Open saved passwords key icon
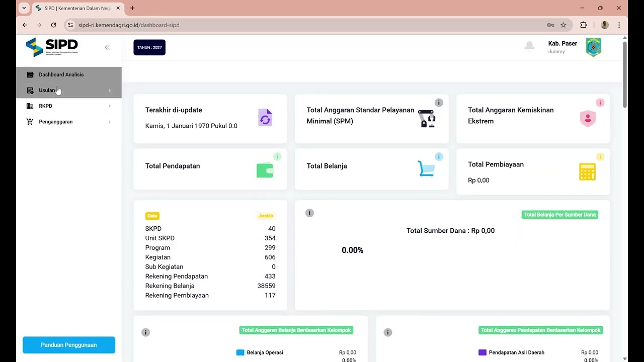Screen dimensions: 644x362 click(x=550, y=25)
